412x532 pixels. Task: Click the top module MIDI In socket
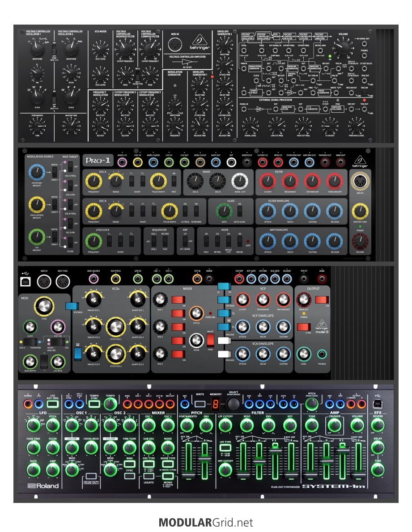click(174, 45)
